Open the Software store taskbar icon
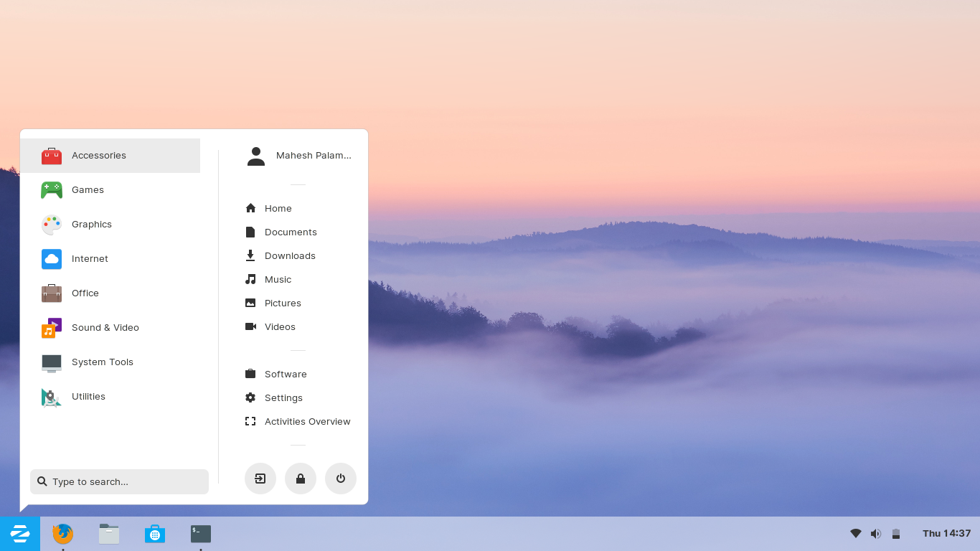Viewport: 980px width, 551px height. pyautogui.click(x=155, y=534)
